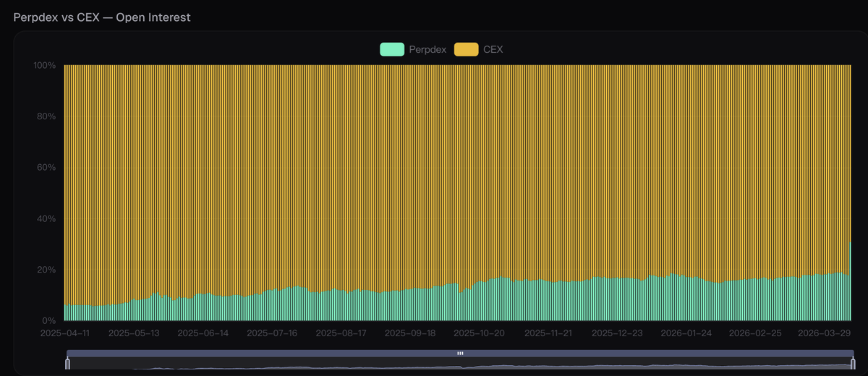Click the 2026-03-29 date label
868x376 pixels.
click(825, 333)
